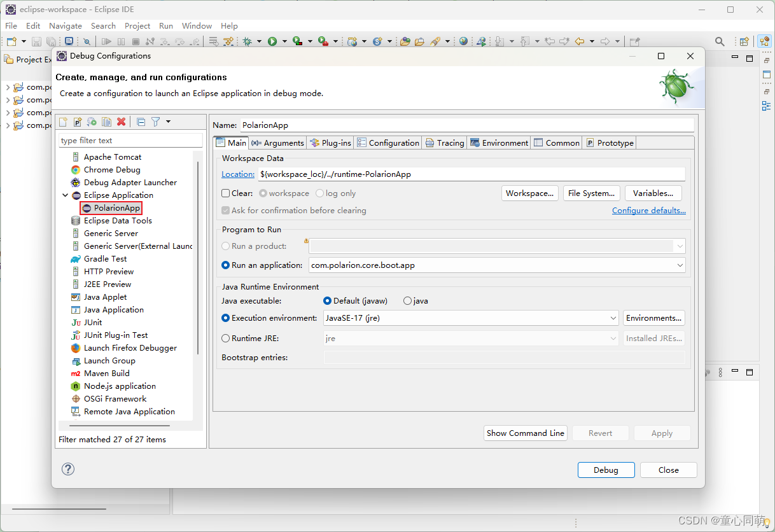Image resolution: width=775 pixels, height=532 pixels.
Task: Open the Back history dropdown arrow
Action: coord(592,41)
